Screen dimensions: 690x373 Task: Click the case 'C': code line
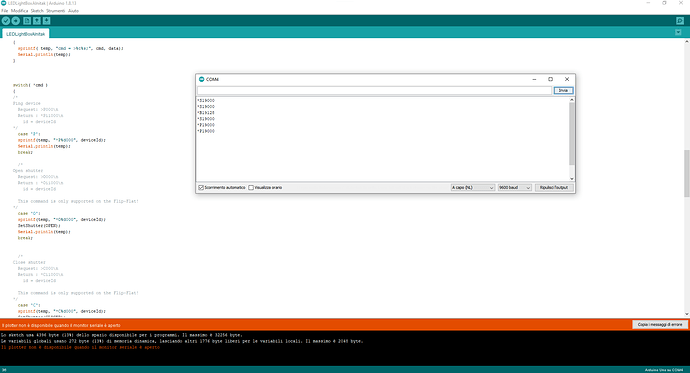(x=29, y=305)
